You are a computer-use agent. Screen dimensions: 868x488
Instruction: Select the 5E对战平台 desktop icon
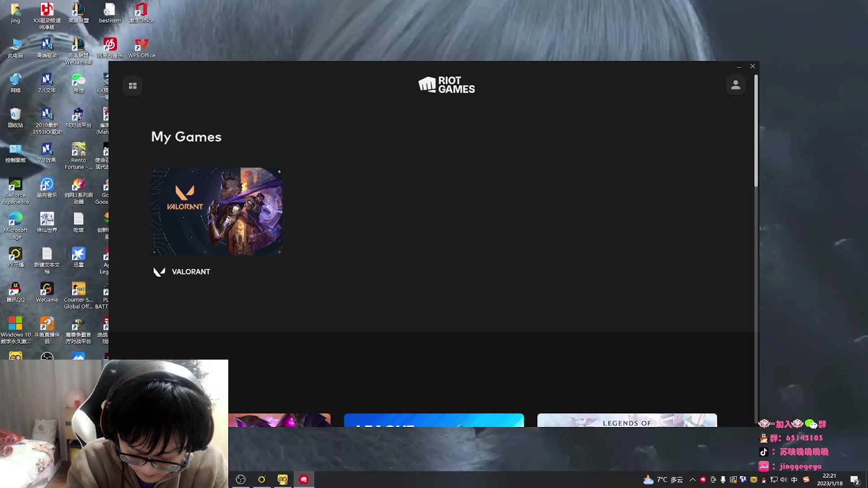click(79, 118)
